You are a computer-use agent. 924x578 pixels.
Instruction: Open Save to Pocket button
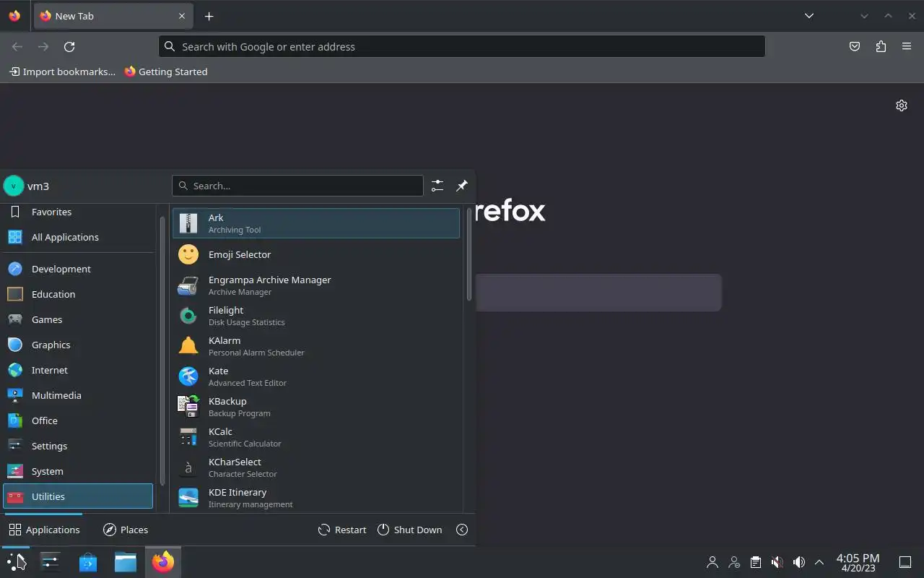(x=855, y=46)
